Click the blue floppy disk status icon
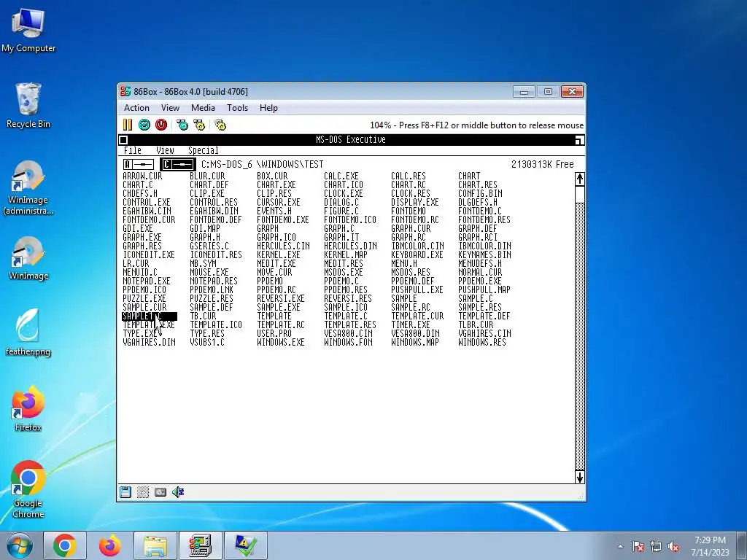The height and width of the screenshot is (560, 747). 125,492
